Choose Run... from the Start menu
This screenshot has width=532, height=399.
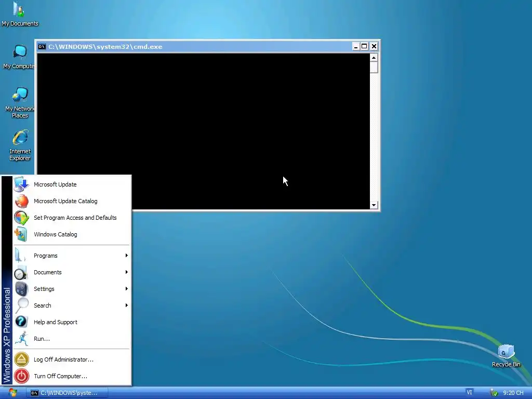pos(72,339)
